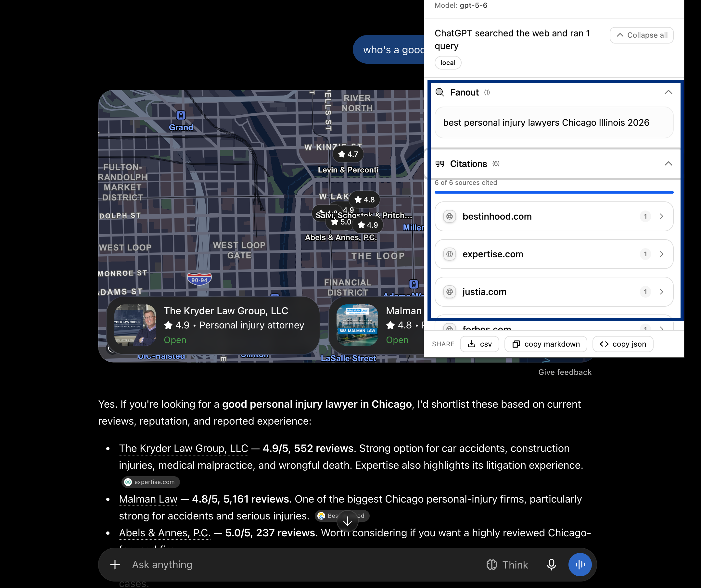Click the globe icon beside justia.com
The height and width of the screenshot is (588, 701).
click(450, 292)
